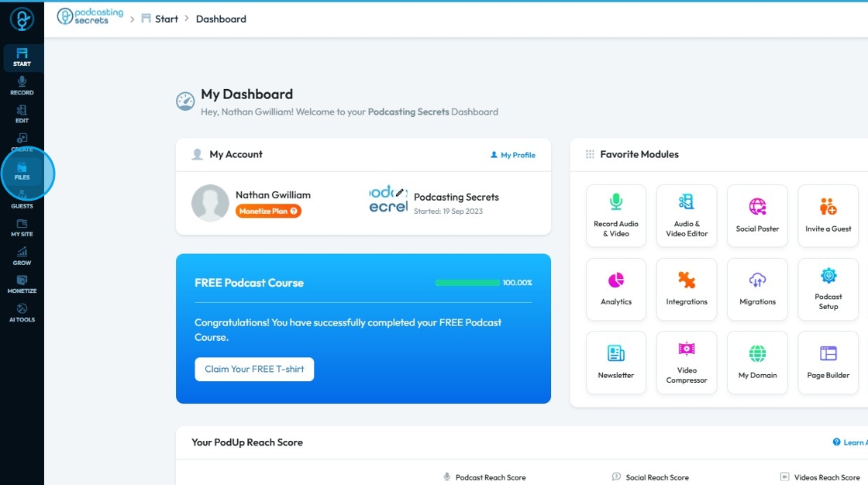Open the Invite a Guest module
Image resolution: width=868 pixels, height=485 pixels.
(828, 215)
